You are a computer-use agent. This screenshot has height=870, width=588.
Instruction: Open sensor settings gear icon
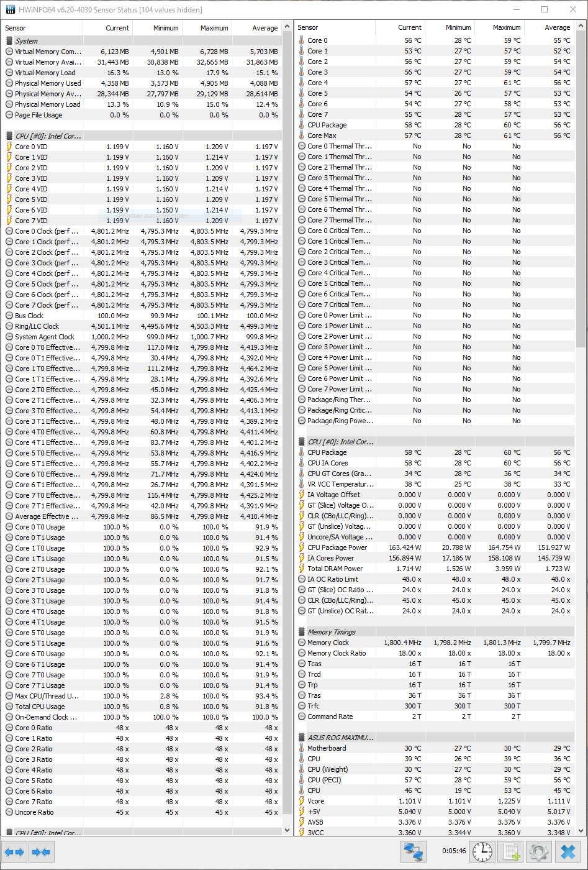(539, 852)
